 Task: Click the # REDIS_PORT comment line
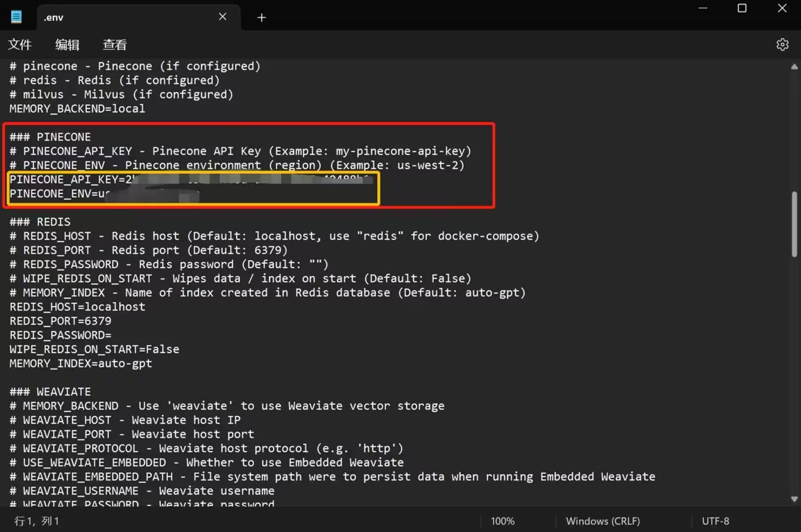[149, 250]
